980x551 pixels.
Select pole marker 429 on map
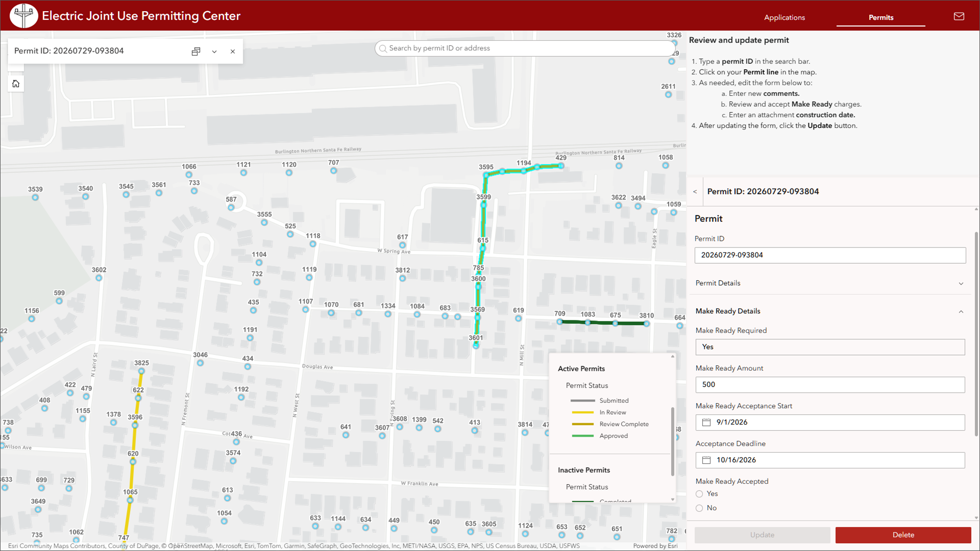[x=561, y=166]
